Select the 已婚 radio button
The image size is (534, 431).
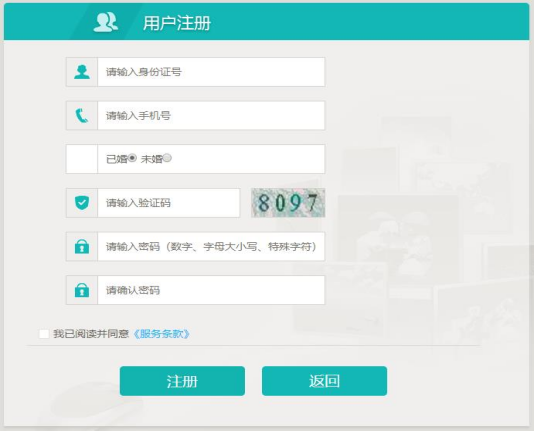pos(132,158)
